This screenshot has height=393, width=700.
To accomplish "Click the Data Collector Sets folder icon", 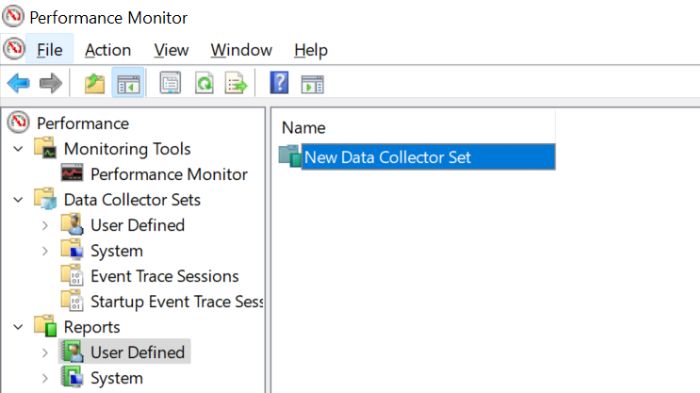I will (x=46, y=199).
